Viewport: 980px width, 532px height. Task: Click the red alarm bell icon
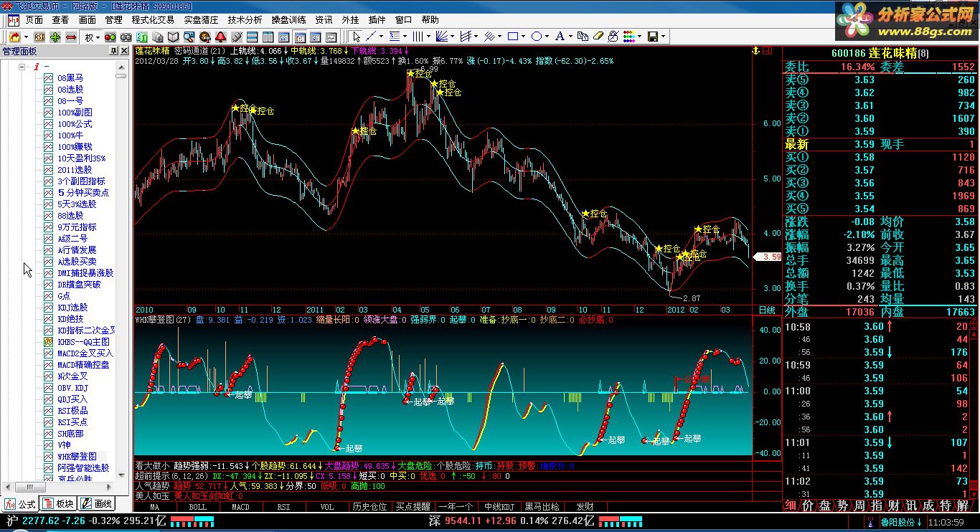coord(220,37)
